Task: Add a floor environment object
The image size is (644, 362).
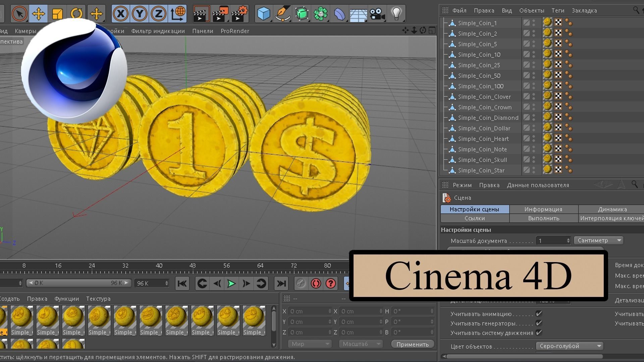Action: (x=358, y=14)
